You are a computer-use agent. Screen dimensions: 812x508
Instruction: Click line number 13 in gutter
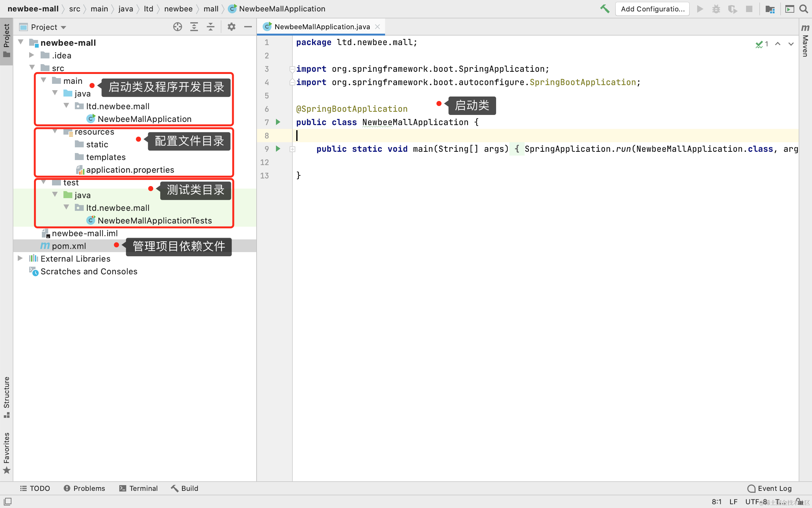[x=265, y=176]
